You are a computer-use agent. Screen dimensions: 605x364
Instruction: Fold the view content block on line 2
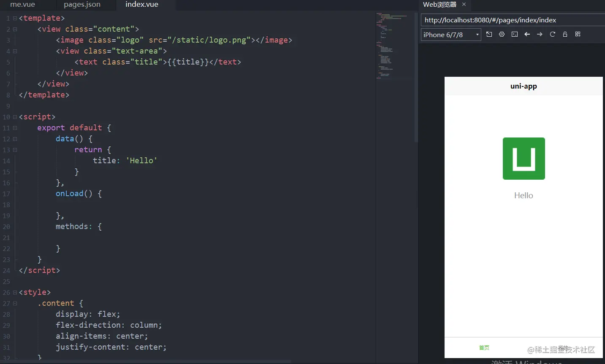(x=15, y=29)
